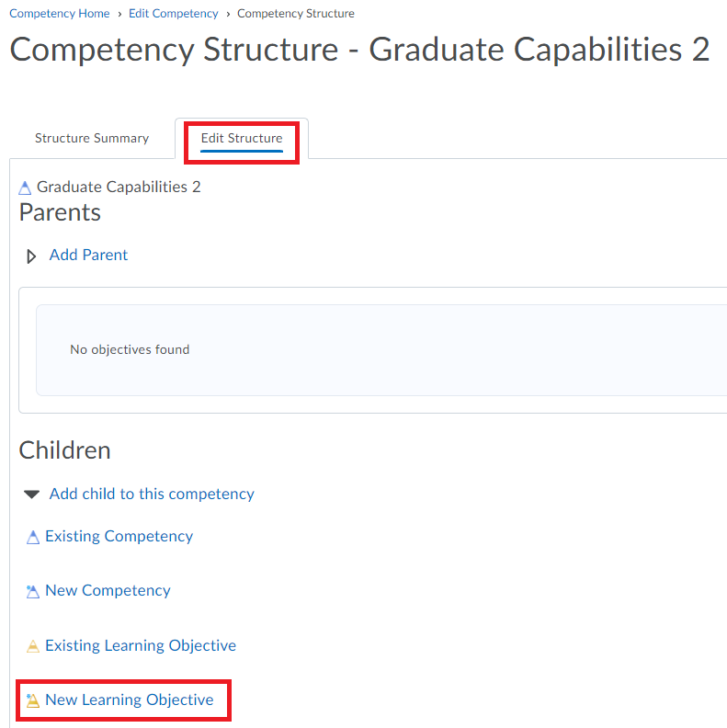Open the Add Parent link
This screenshot has width=727, height=728.
(x=88, y=255)
